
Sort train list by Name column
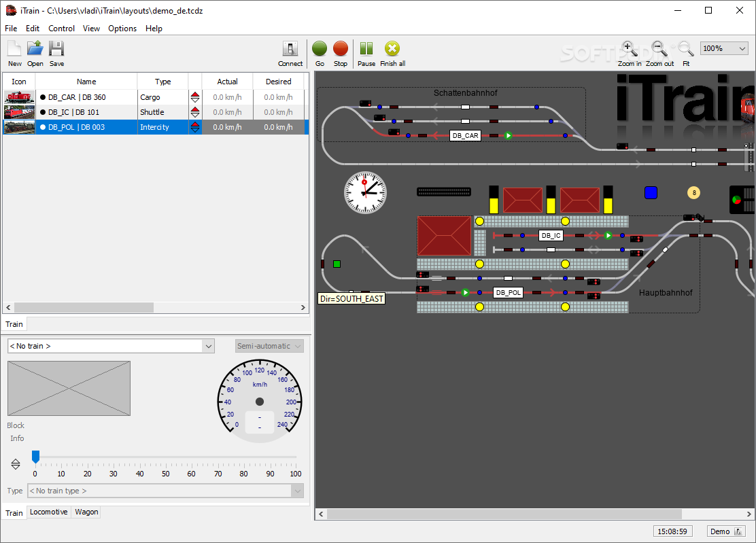[86, 82]
